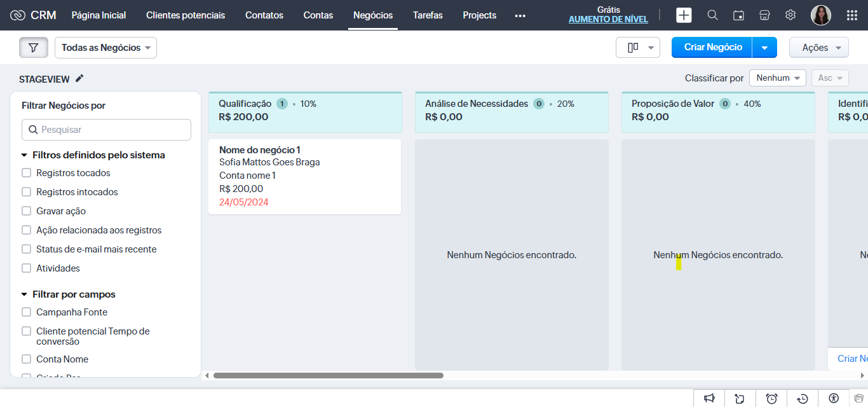Open the settings gear icon
868x407 pixels.
(790, 14)
